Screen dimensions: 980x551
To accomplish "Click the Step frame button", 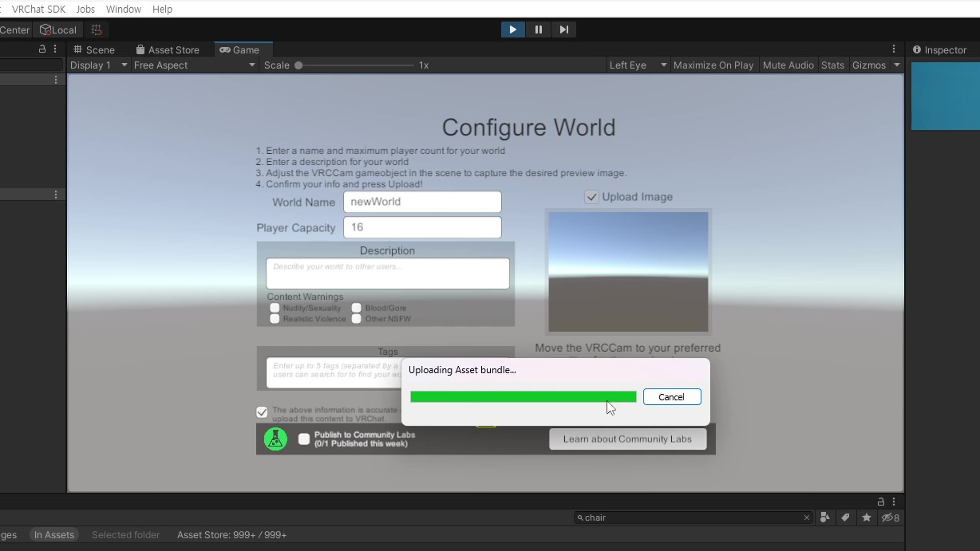I will [563, 30].
